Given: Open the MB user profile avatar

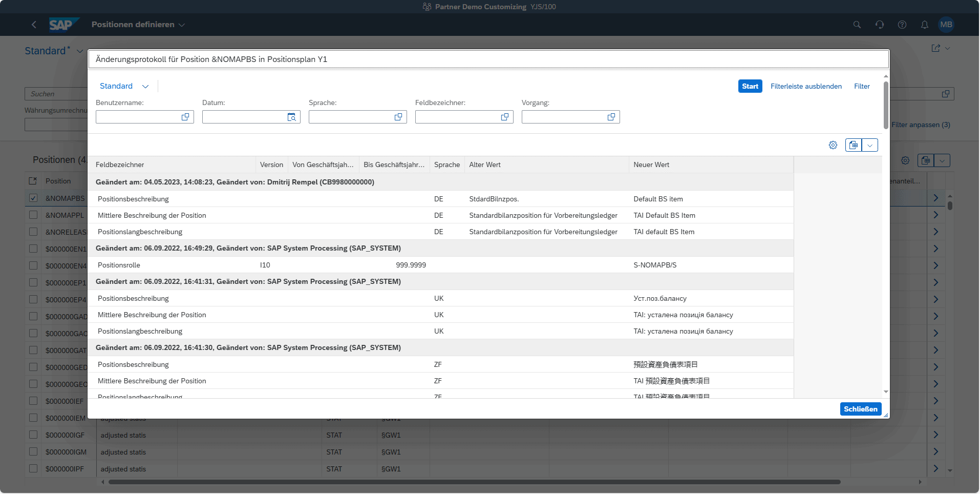Looking at the screenshot, I should pos(946,25).
